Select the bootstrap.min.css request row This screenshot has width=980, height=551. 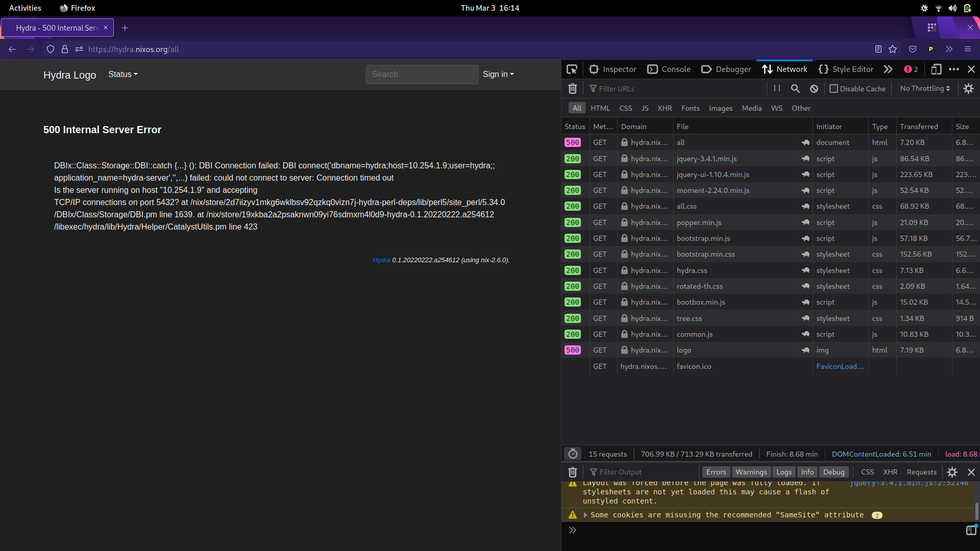(770, 254)
